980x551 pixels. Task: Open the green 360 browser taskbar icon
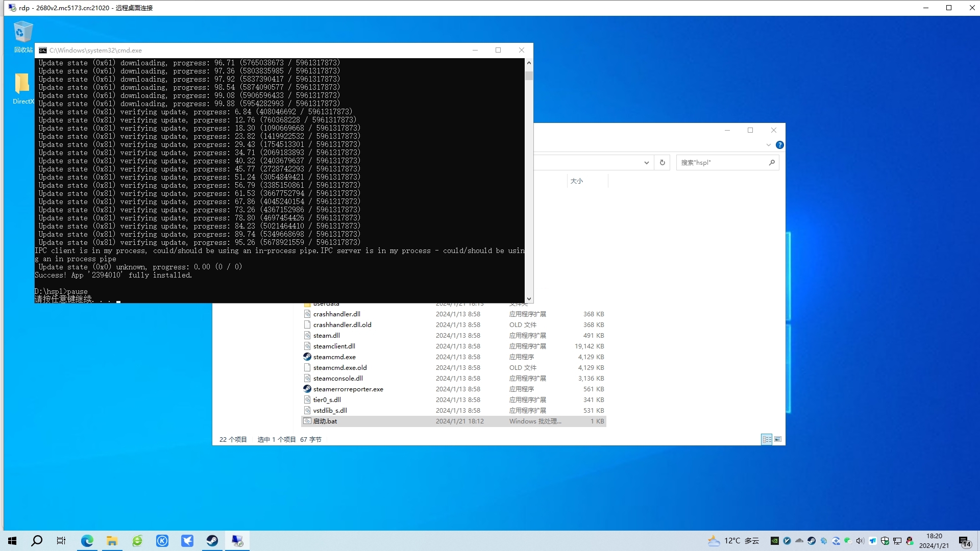point(137,541)
